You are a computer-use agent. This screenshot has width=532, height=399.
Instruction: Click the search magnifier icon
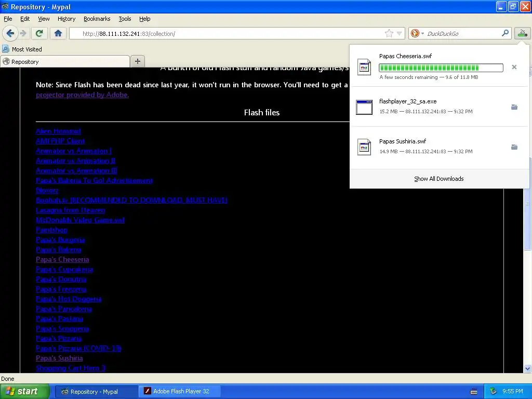pos(505,33)
